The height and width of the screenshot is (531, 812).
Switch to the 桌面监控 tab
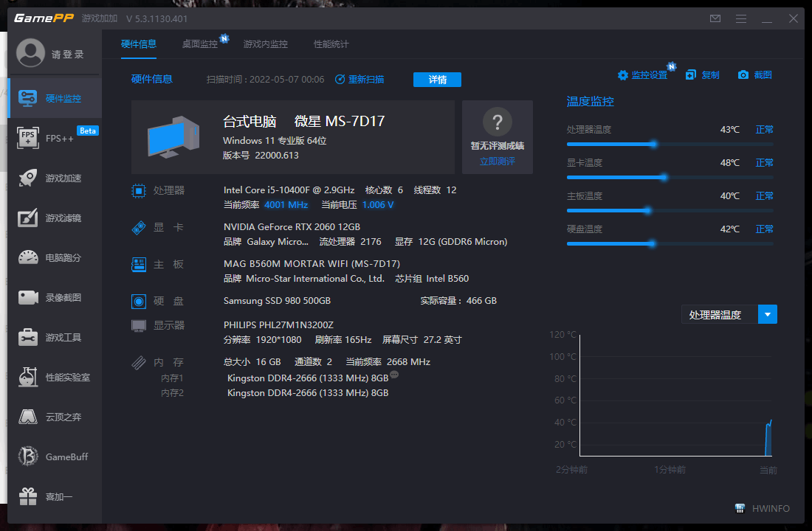[200, 44]
